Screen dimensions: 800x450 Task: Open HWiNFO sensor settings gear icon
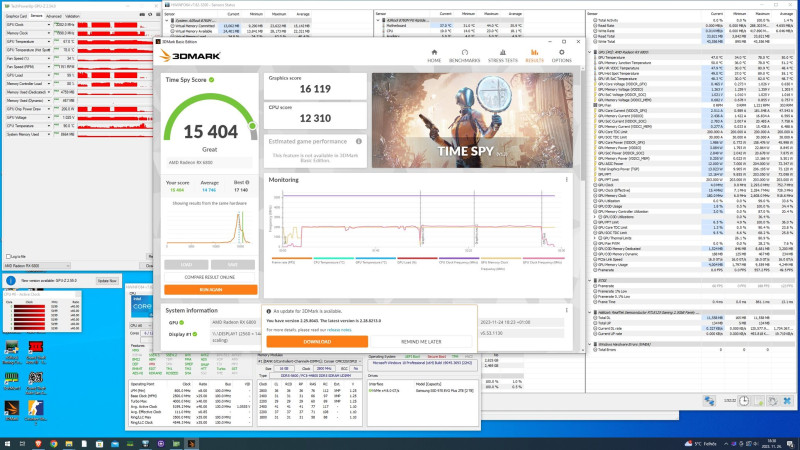(x=772, y=401)
